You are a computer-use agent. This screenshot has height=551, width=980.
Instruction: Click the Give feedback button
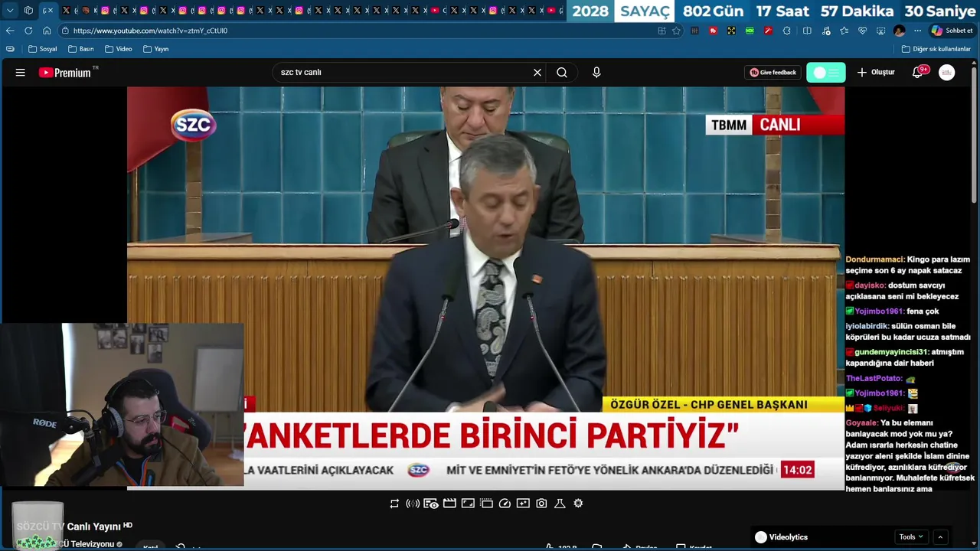[773, 73]
